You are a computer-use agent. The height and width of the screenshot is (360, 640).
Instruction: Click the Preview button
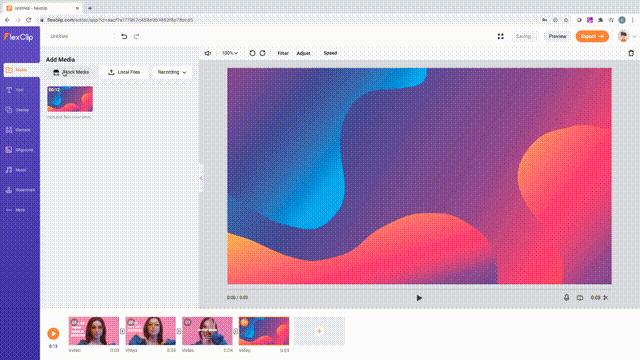pos(557,36)
